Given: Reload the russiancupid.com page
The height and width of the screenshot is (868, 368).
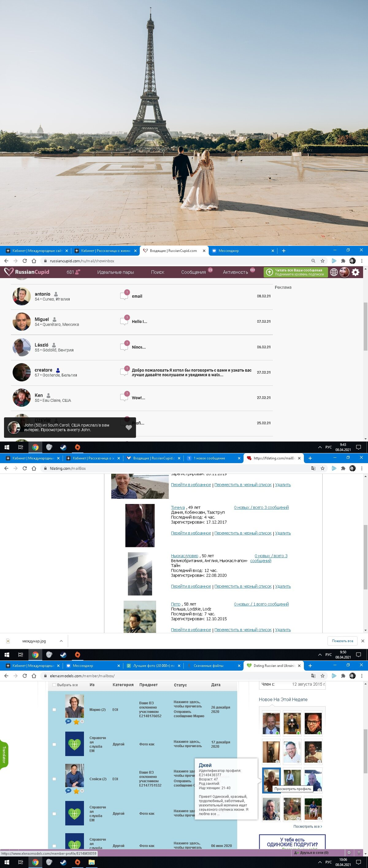Looking at the screenshot, I should coord(25,261).
